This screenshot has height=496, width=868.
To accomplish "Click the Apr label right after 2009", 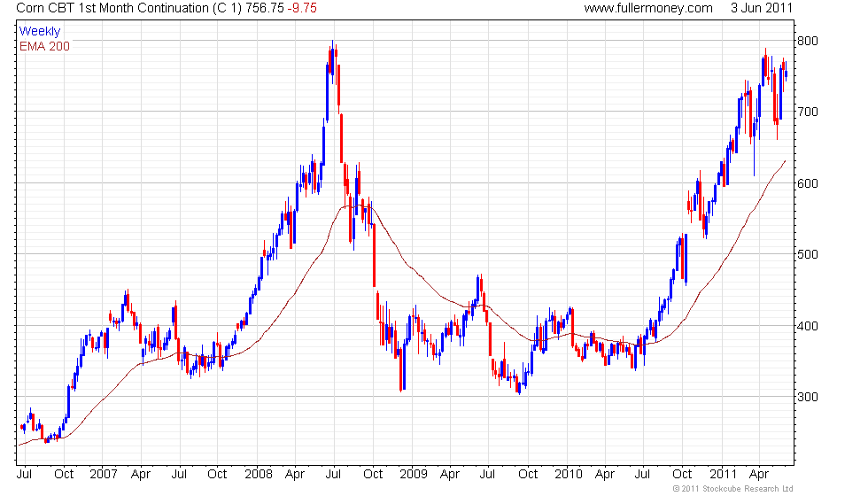I will coord(450,475).
